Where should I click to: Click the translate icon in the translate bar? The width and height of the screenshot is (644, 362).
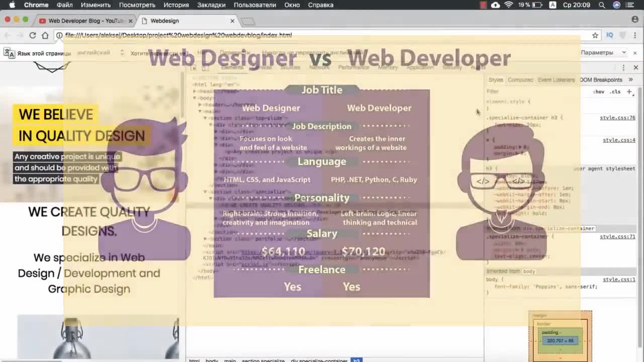click(x=9, y=53)
